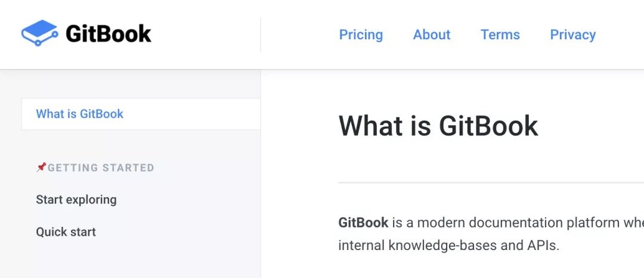Click the horizontal divider below the heading
The width and height of the screenshot is (644, 278).
[x=491, y=183]
